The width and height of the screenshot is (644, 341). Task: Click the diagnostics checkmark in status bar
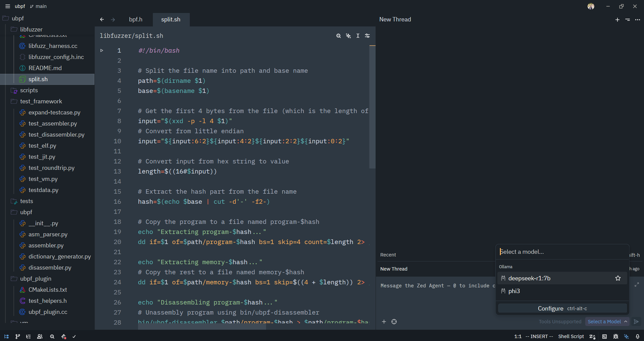(x=74, y=336)
